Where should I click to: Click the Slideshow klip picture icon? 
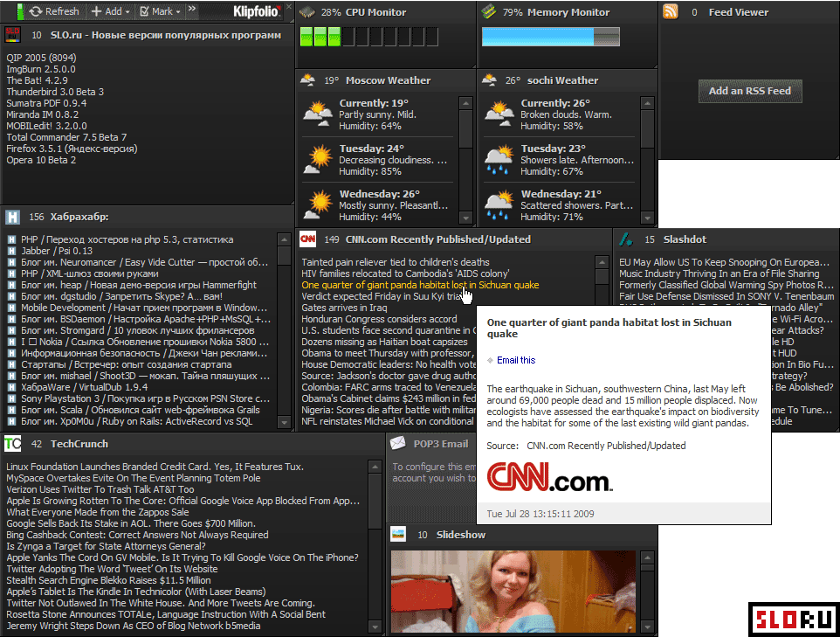398,534
